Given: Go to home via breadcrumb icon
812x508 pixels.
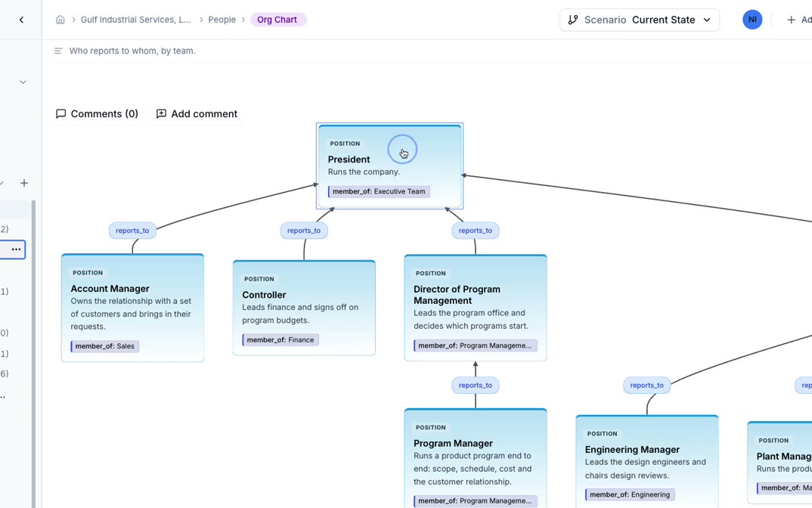Looking at the screenshot, I should point(60,20).
